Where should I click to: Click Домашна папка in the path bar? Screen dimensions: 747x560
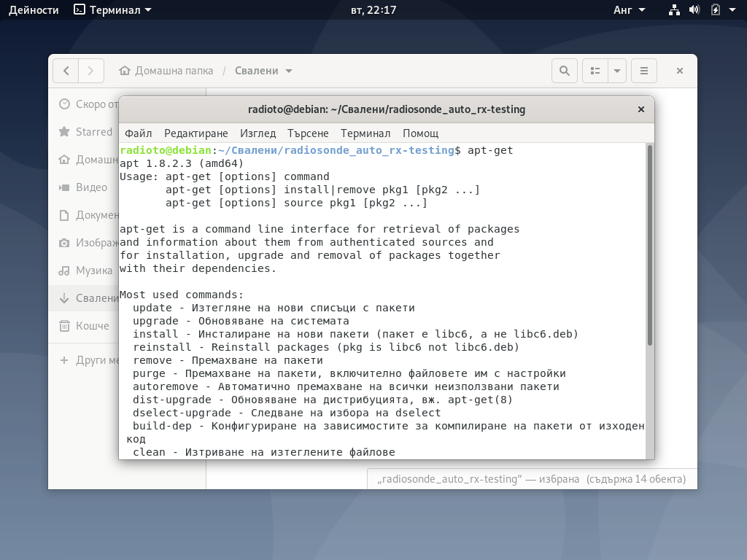click(174, 71)
